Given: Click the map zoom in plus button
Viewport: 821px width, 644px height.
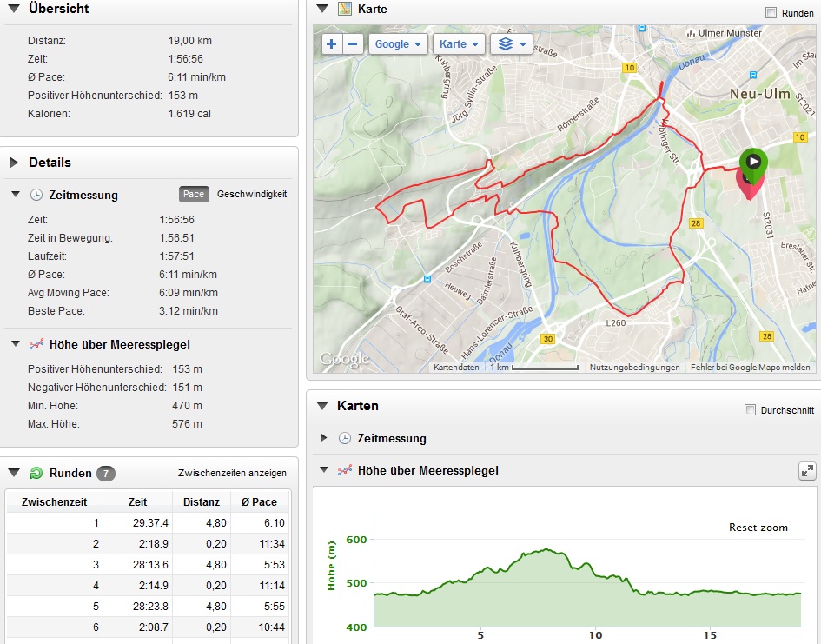Looking at the screenshot, I should pos(332,44).
